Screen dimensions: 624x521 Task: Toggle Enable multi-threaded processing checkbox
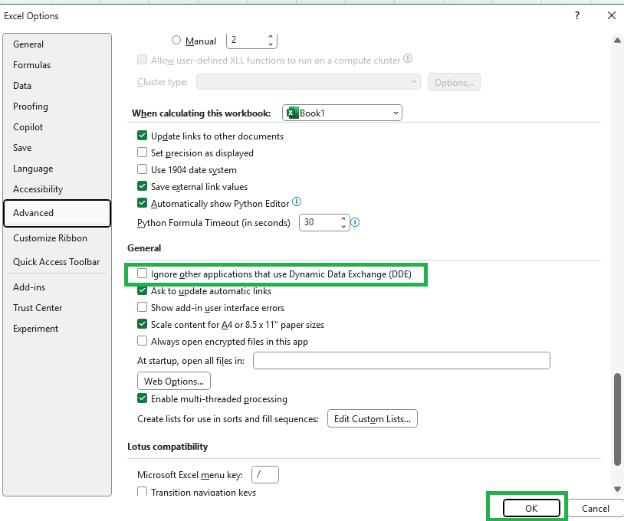(x=142, y=398)
